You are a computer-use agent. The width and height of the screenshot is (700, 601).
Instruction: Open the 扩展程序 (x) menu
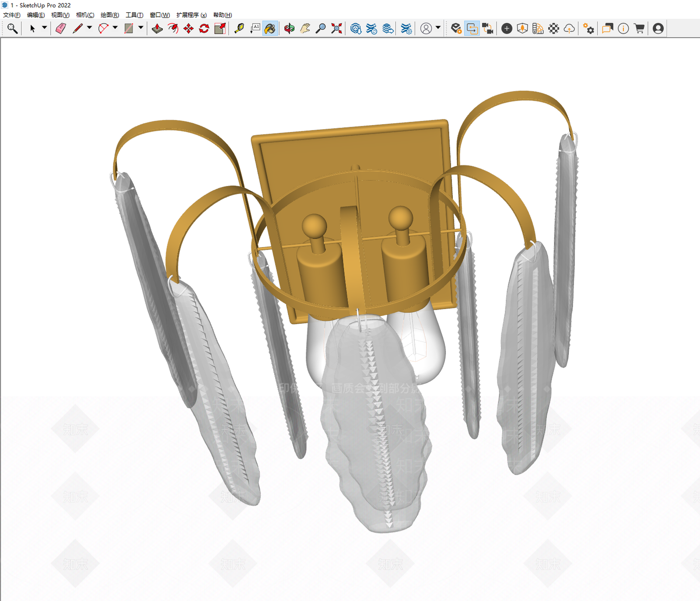click(192, 15)
